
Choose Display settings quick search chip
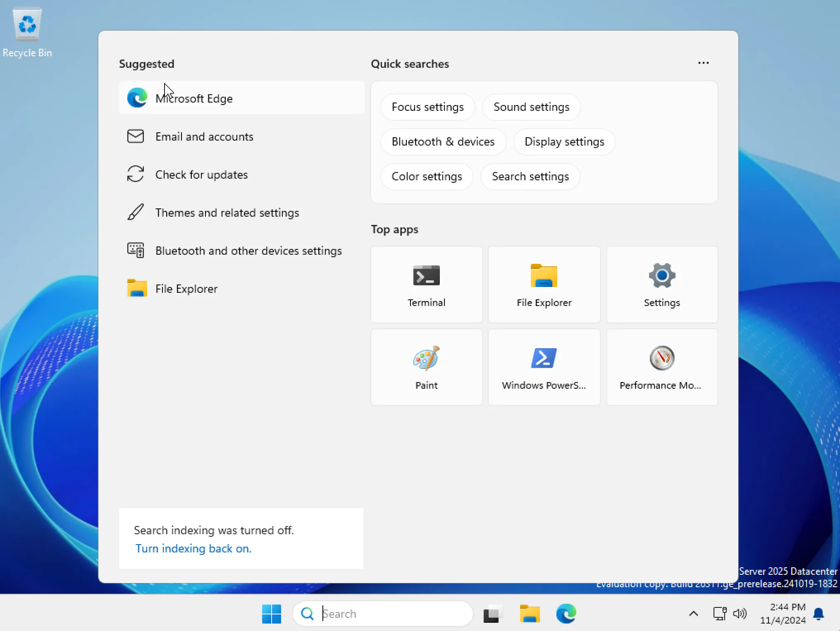[564, 142]
